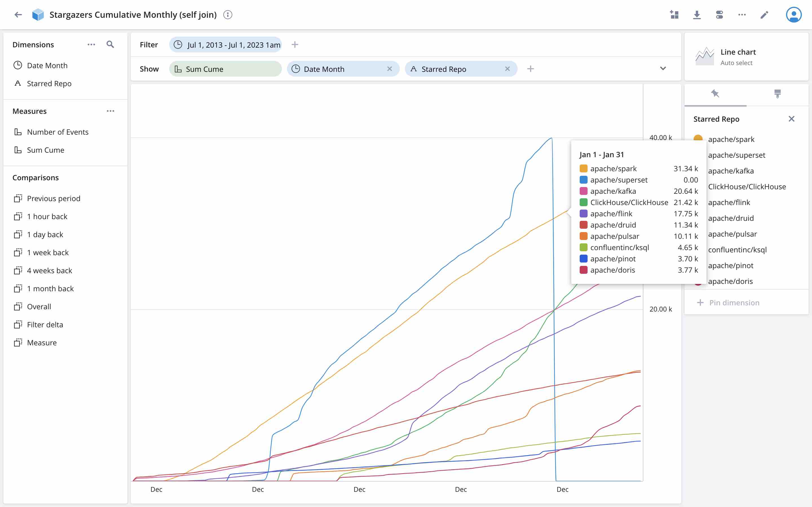Viewport: 812px width, 507px height.
Task: Open the info icon beside the report title
Action: 228,14
